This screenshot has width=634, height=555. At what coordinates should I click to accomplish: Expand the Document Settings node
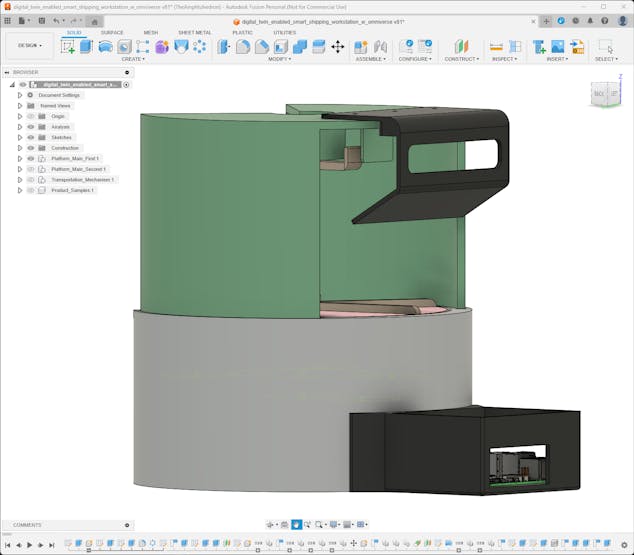pos(19,95)
